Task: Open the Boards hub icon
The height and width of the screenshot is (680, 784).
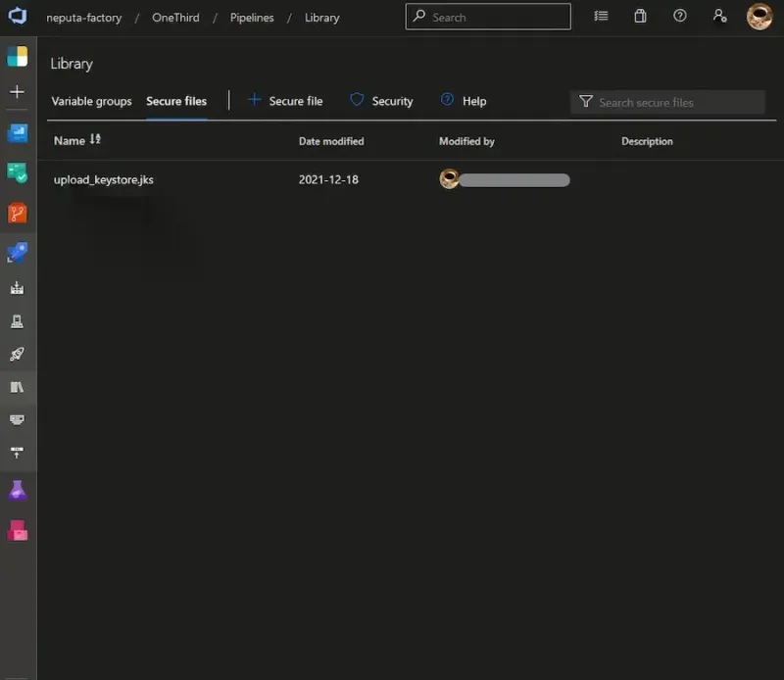Action: 18,172
